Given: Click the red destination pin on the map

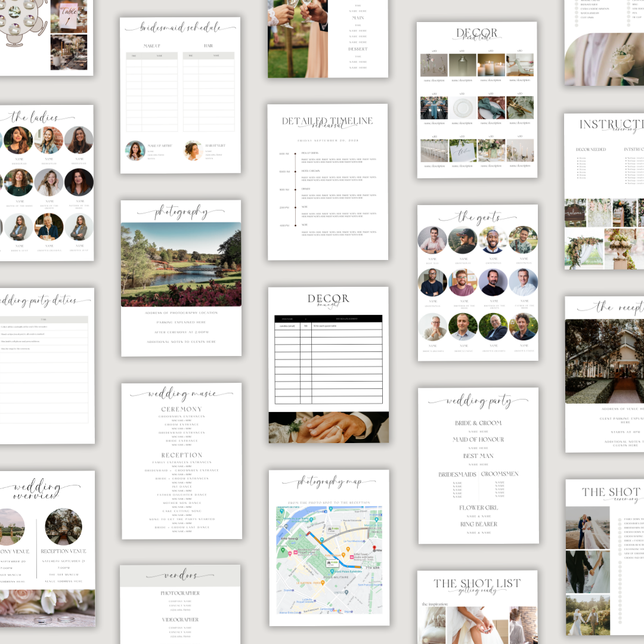Looking at the screenshot, I should pos(374,547).
